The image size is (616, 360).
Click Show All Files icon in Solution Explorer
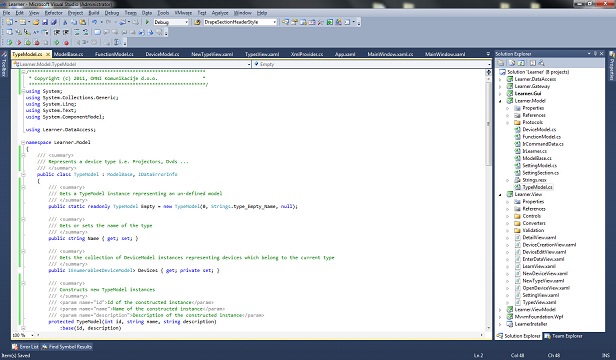point(512,63)
